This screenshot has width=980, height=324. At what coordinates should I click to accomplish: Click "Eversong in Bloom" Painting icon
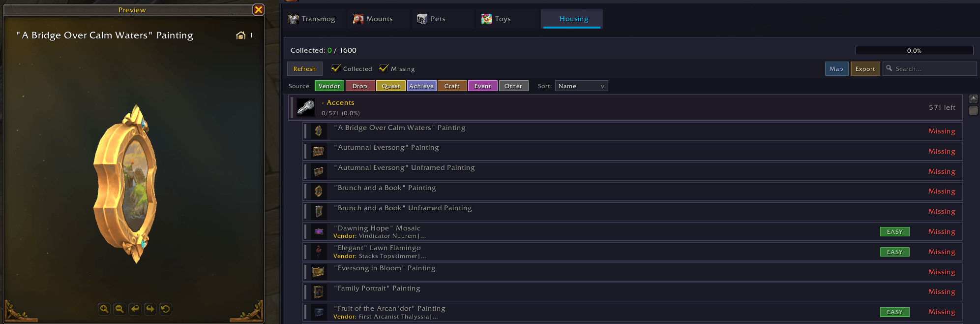318,272
